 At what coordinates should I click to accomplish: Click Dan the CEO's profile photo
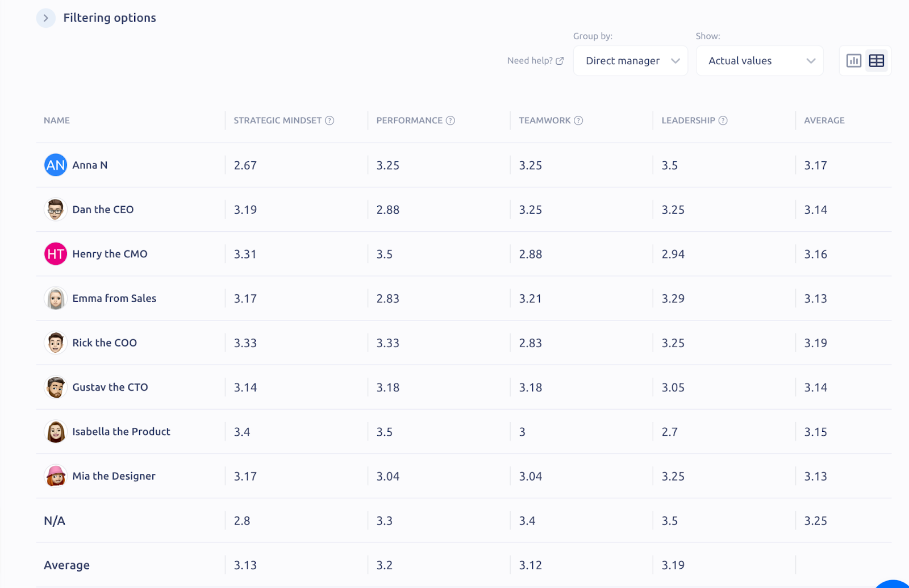[x=55, y=209]
